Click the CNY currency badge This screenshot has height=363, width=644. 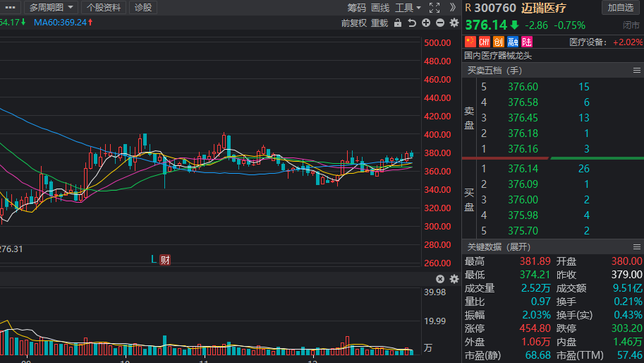coord(485,42)
